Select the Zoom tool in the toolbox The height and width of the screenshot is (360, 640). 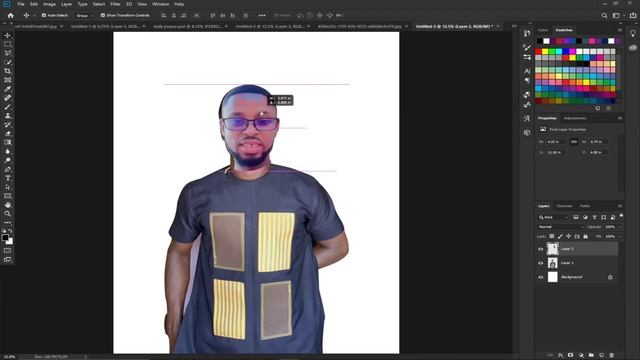tap(7, 213)
